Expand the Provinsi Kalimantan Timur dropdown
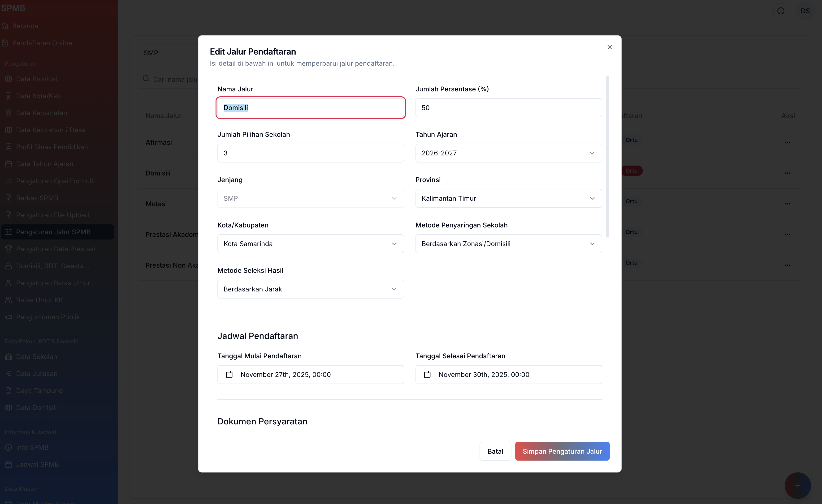Viewport: 822px width, 504px height. [508, 198]
